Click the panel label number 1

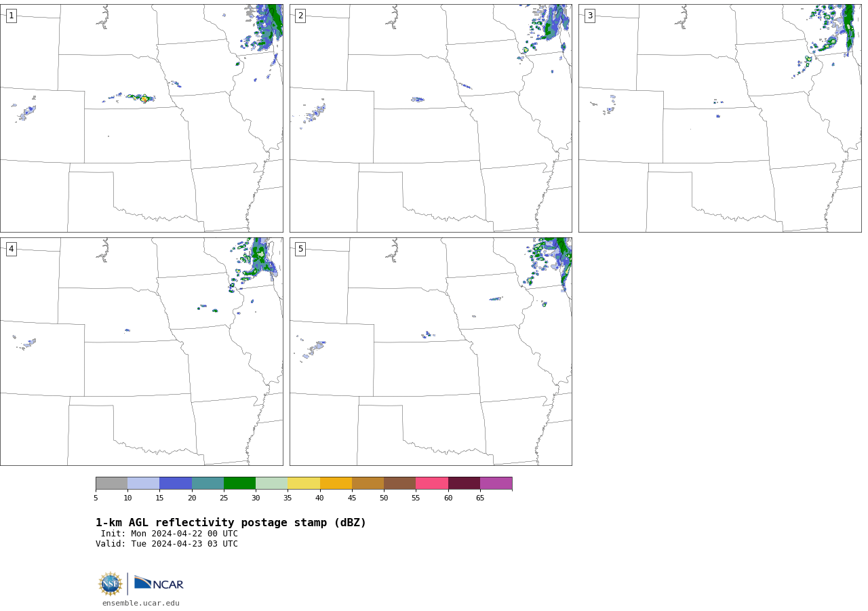point(11,16)
